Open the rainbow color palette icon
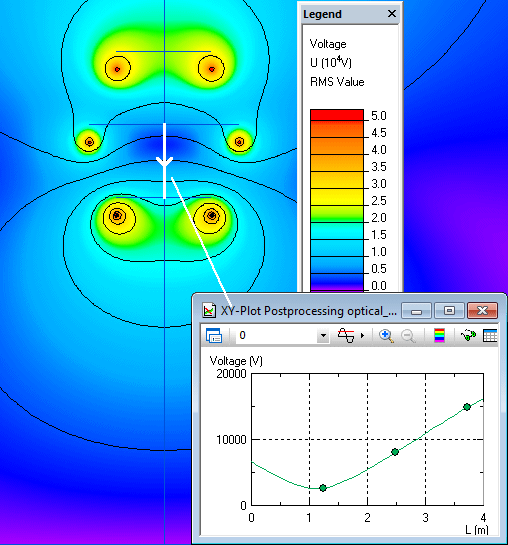This screenshot has width=508, height=545. 439,335
